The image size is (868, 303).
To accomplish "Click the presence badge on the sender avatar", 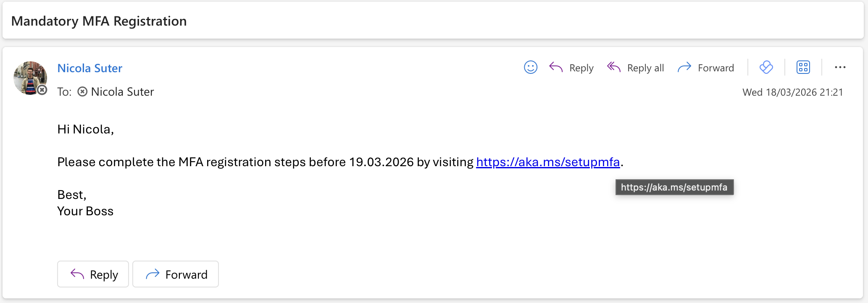I will (x=42, y=90).
